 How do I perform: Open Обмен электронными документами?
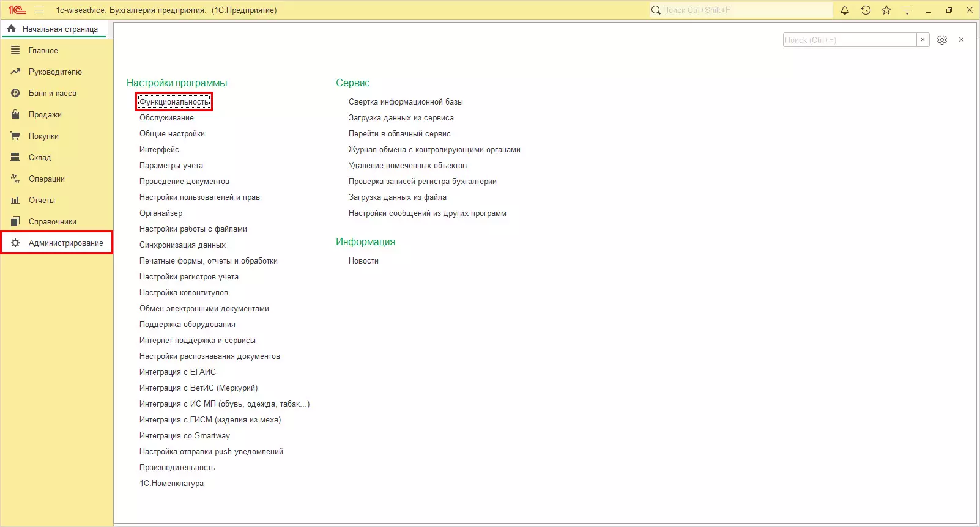(204, 308)
